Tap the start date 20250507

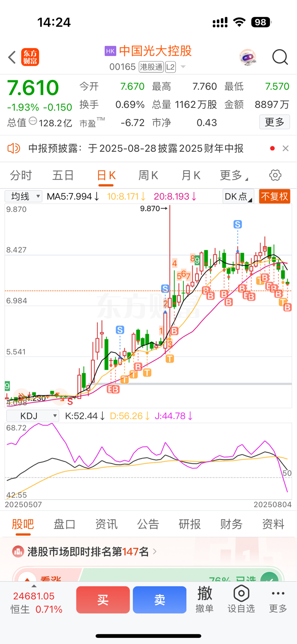[x=23, y=504]
